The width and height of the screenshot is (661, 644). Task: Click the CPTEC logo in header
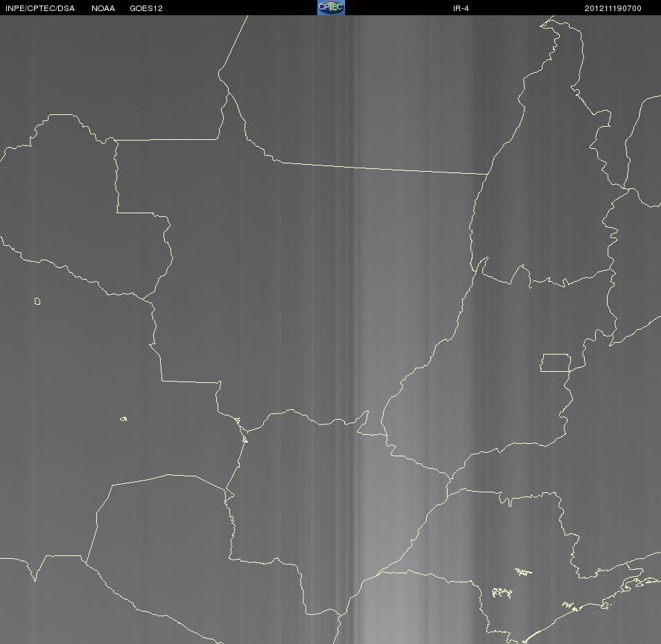pos(331,8)
